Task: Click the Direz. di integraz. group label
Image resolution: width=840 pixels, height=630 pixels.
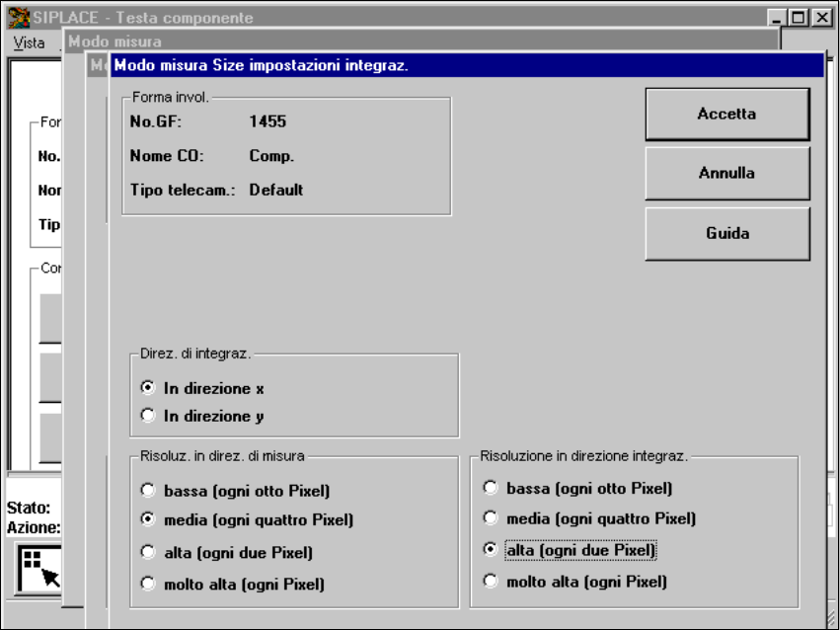Action: (195, 354)
